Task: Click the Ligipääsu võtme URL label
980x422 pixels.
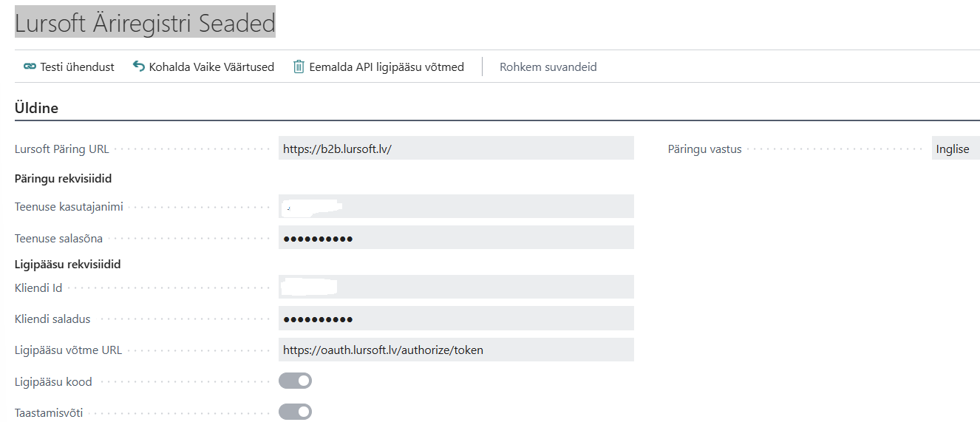Action: [68, 350]
